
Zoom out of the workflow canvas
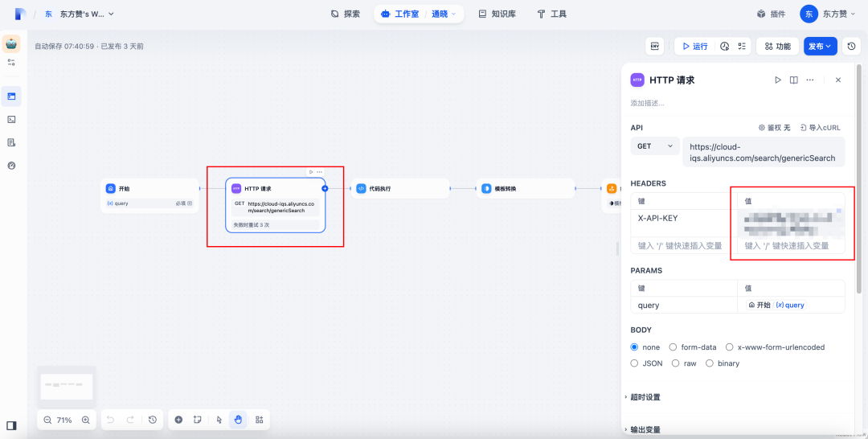tap(47, 420)
